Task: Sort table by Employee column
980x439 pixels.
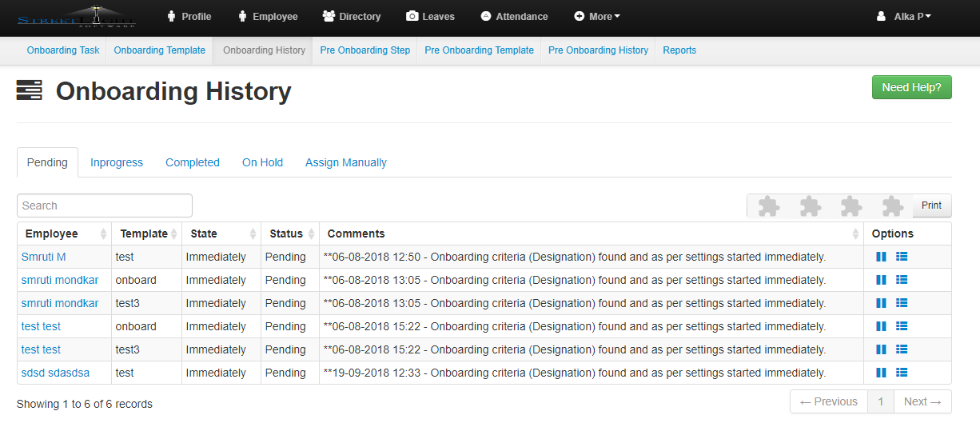Action: [x=103, y=234]
